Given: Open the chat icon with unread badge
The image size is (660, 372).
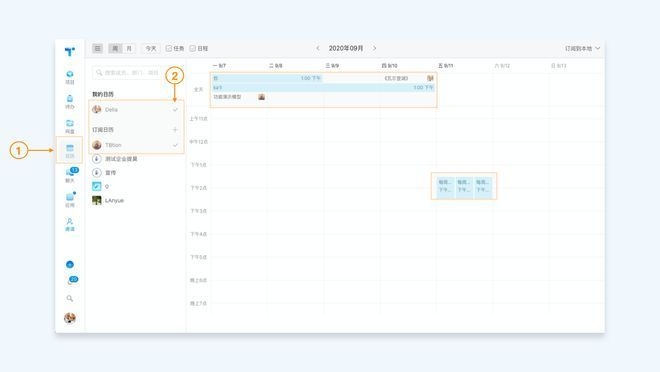Looking at the screenshot, I should [x=71, y=174].
